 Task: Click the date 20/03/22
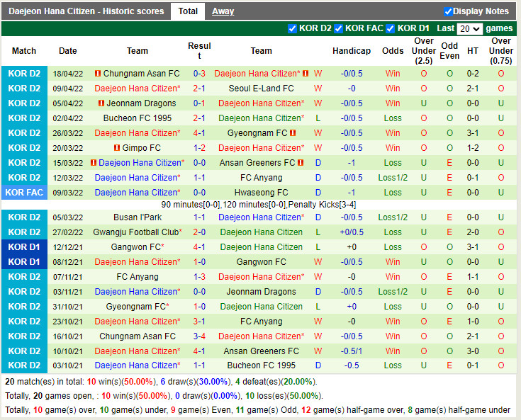(x=68, y=148)
